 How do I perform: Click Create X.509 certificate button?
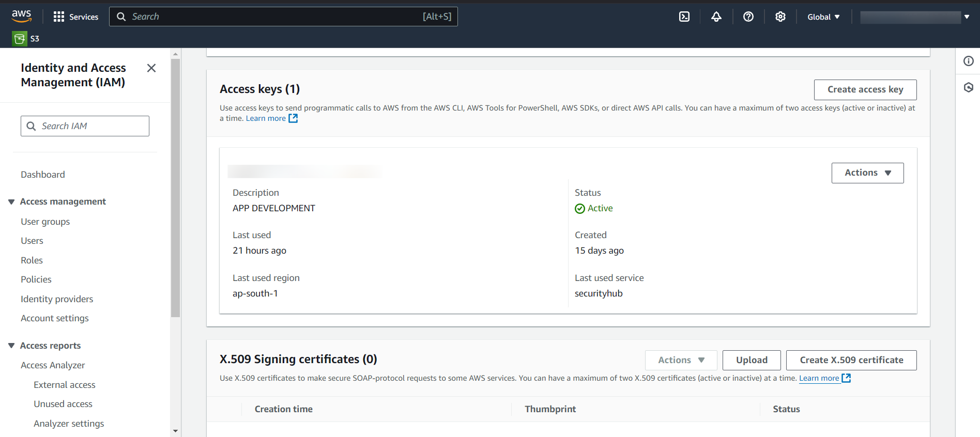pos(851,360)
